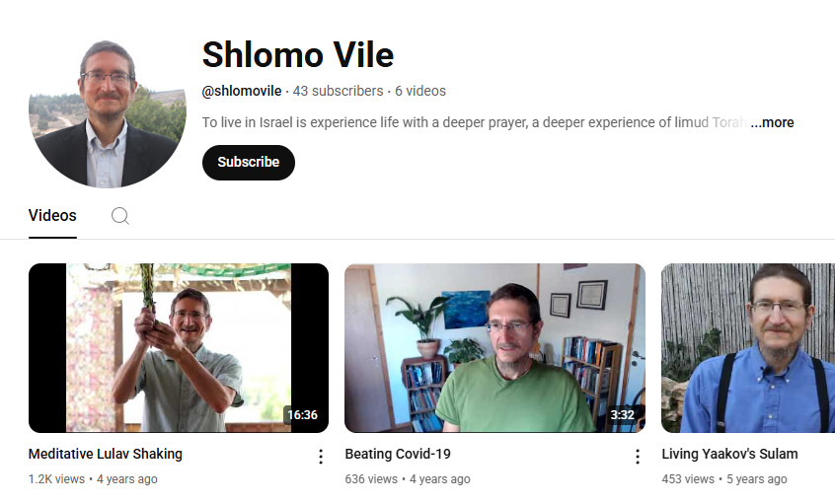The height and width of the screenshot is (504, 835).
Task: Click the 16:36 duration badge
Action: (x=302, y=414)
